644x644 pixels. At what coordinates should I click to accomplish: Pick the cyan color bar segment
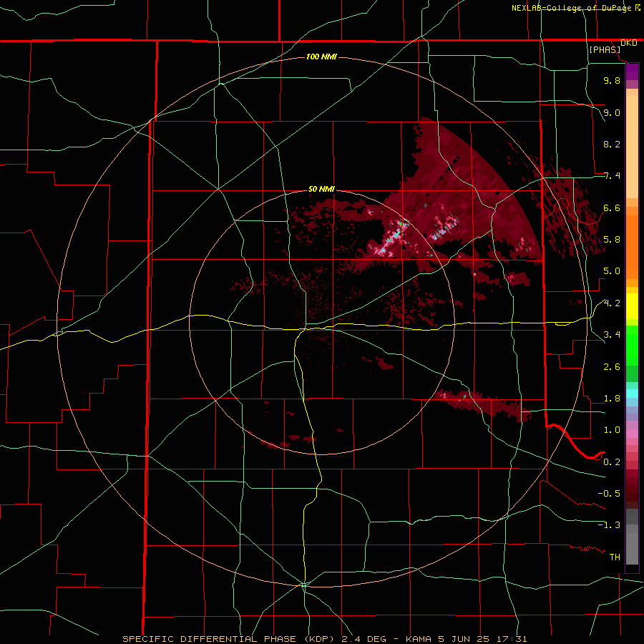click(x=632, y=394)
